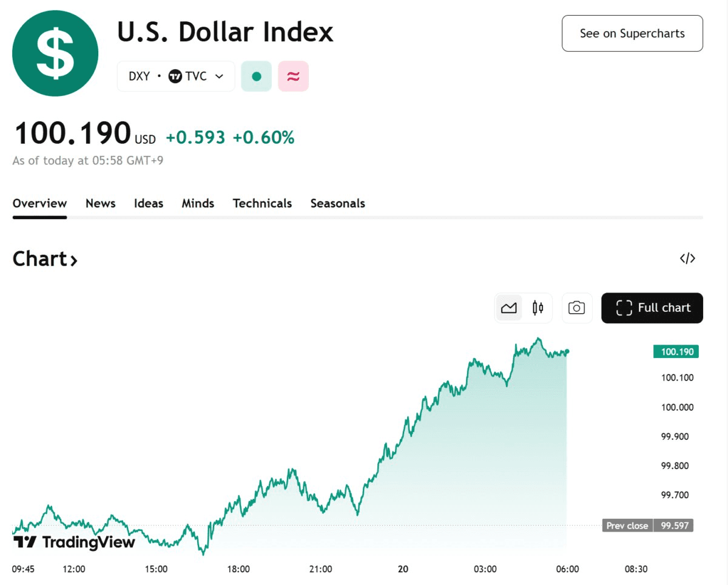Expand the Chart section heading
Viewport: 728px width, 585px height.
(45, 259)
